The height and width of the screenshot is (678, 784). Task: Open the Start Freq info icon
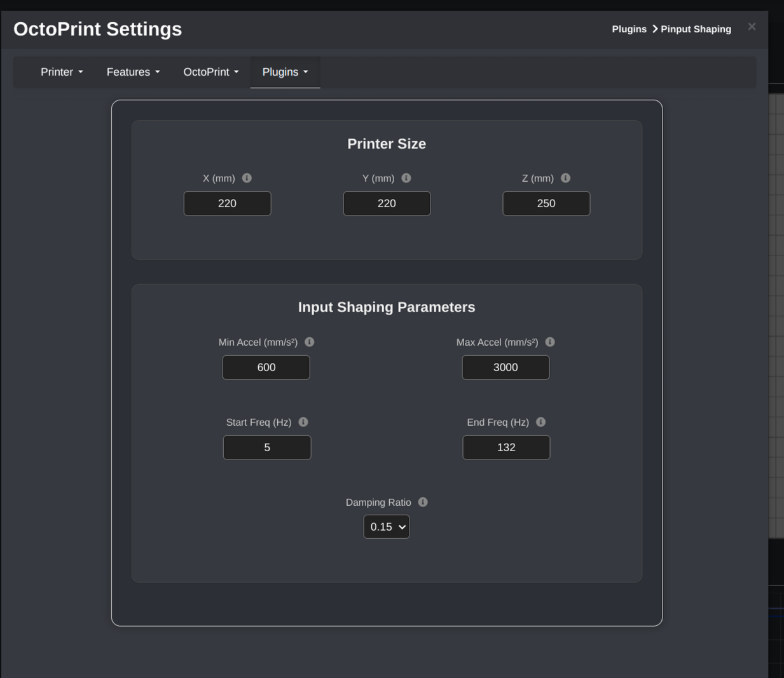[x=303, y=422]
